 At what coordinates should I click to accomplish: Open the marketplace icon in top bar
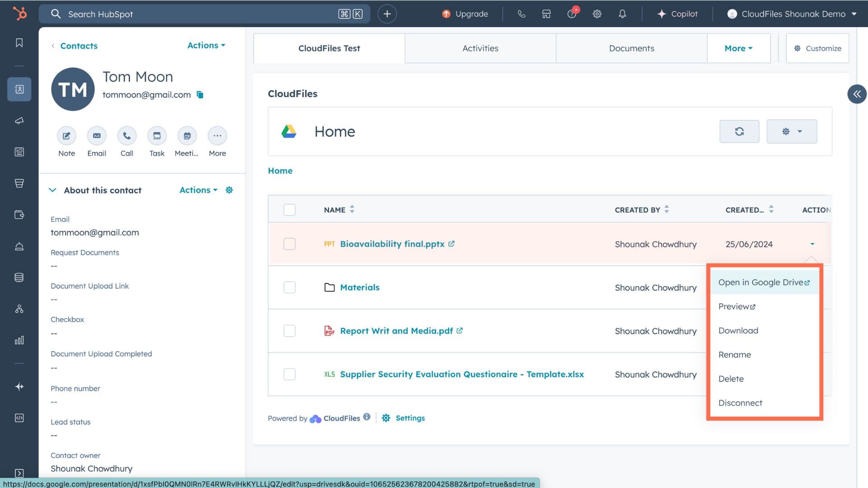coord(546,14)
